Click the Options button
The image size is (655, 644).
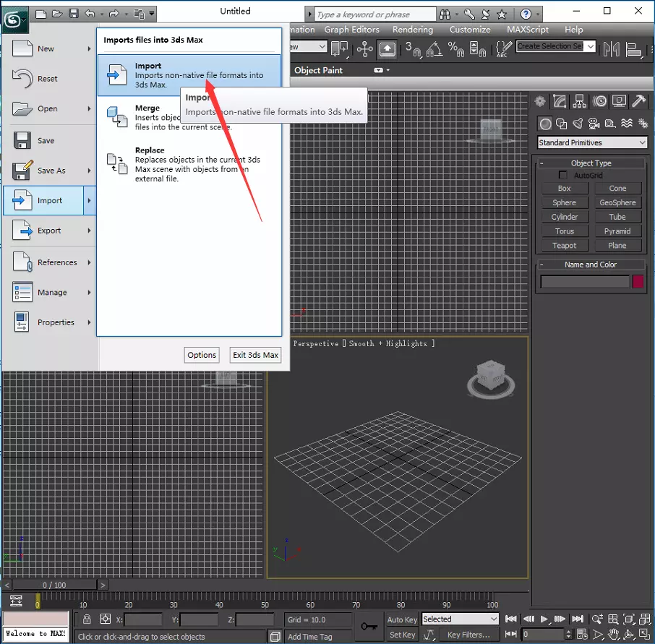coord(202,355)
